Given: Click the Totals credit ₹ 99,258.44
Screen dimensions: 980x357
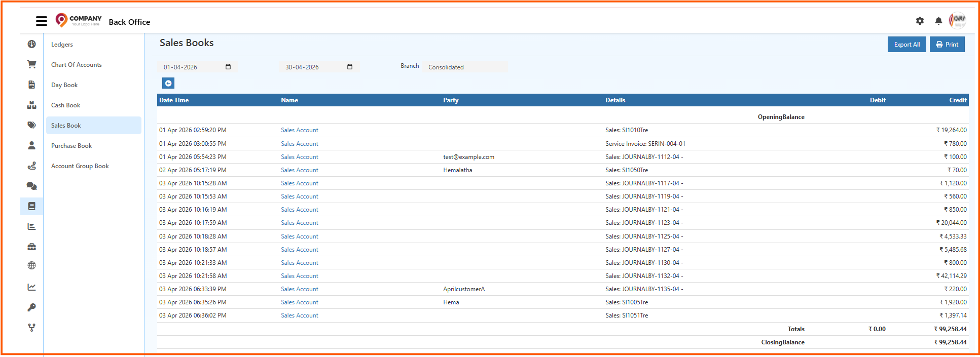Looking at the screenshot, I should click(x=950, y=329).
